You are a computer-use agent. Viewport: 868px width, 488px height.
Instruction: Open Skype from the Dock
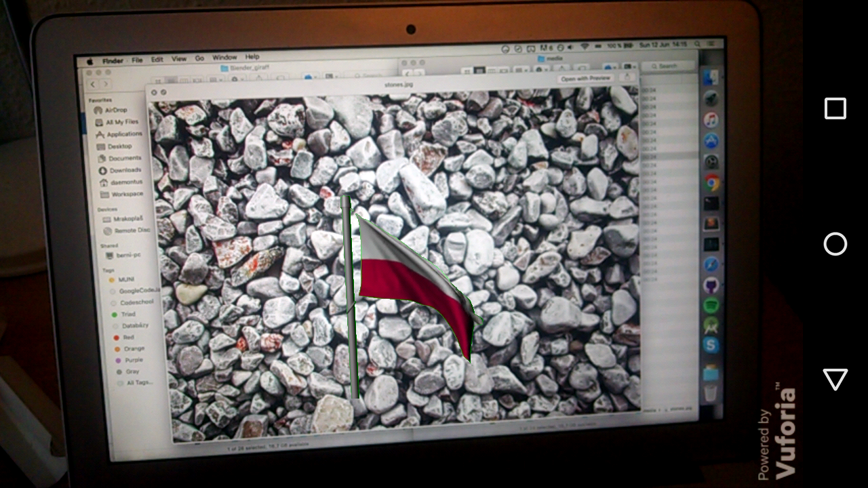pyautogui.click(x=711, y=346)
